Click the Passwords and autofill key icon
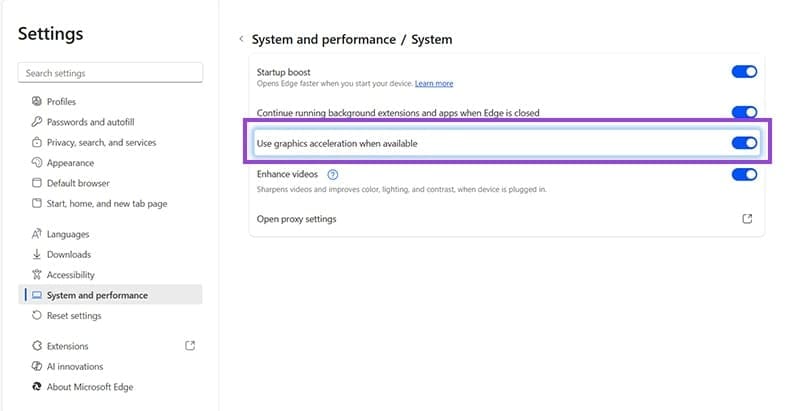 (37, 122)
